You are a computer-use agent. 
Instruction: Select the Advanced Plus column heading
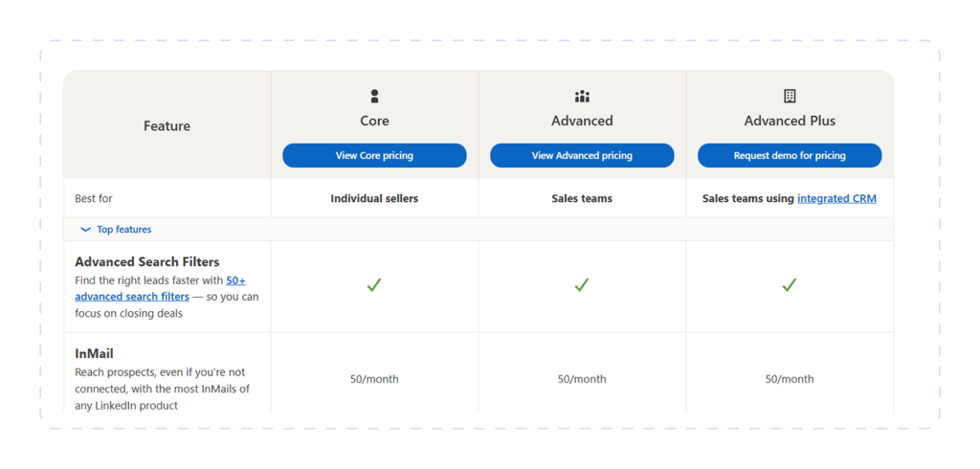click(790, 121)
